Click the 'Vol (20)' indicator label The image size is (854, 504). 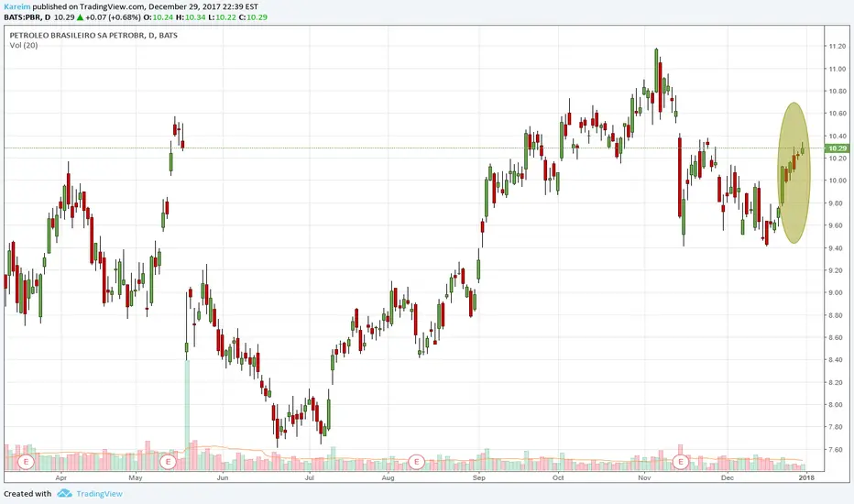[x=24, y=45]
